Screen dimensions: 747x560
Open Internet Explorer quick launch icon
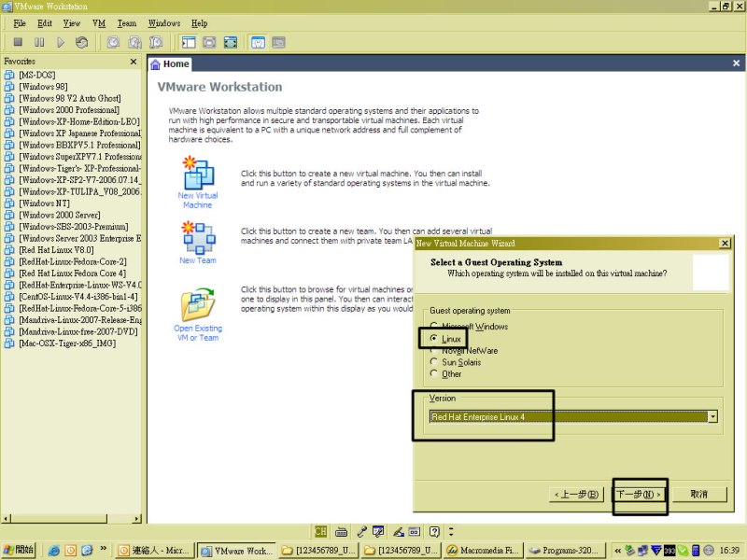point(54,551)
